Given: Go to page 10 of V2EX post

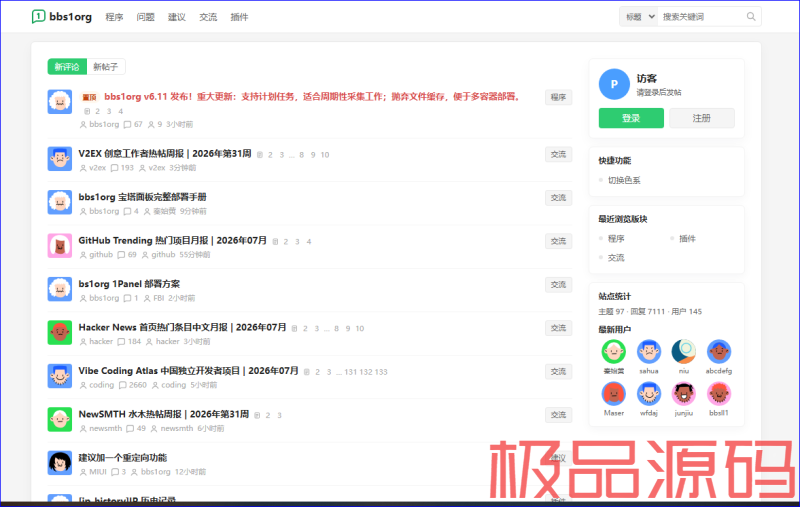Looking at the screenshot, I should click(x=325, y=155).
